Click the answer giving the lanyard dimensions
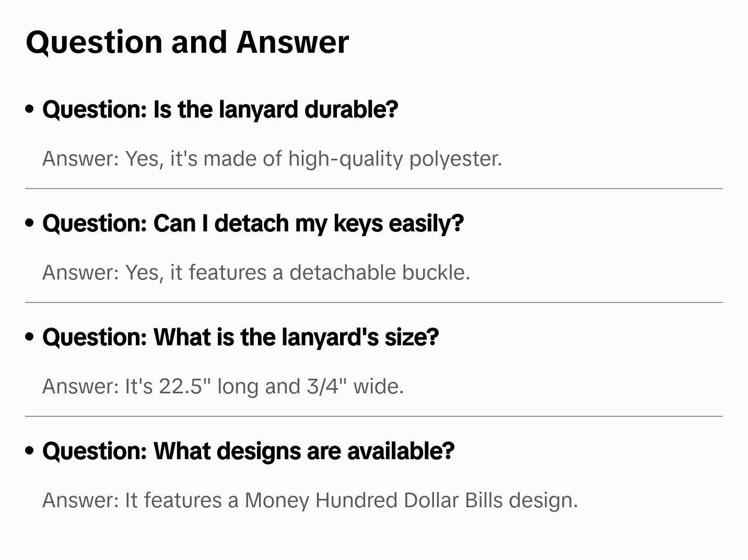The width and height of the screenshot is (748, 560). 223,386
